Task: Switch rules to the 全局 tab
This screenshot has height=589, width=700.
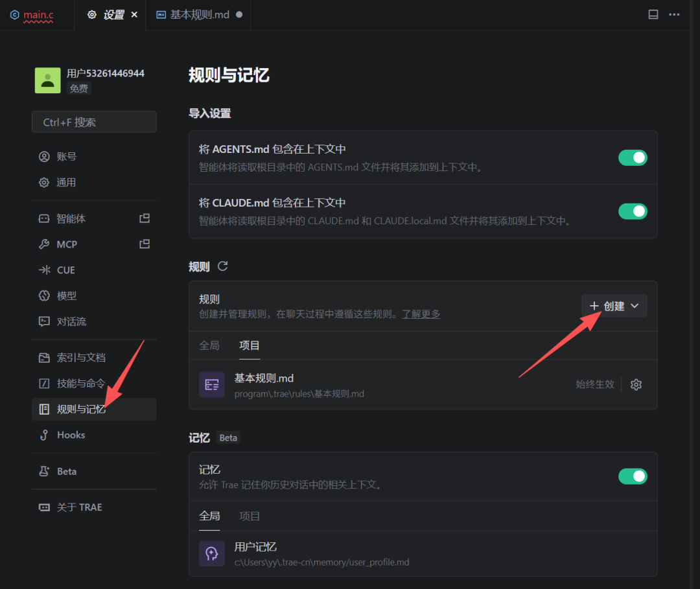Action: (209, 345)
